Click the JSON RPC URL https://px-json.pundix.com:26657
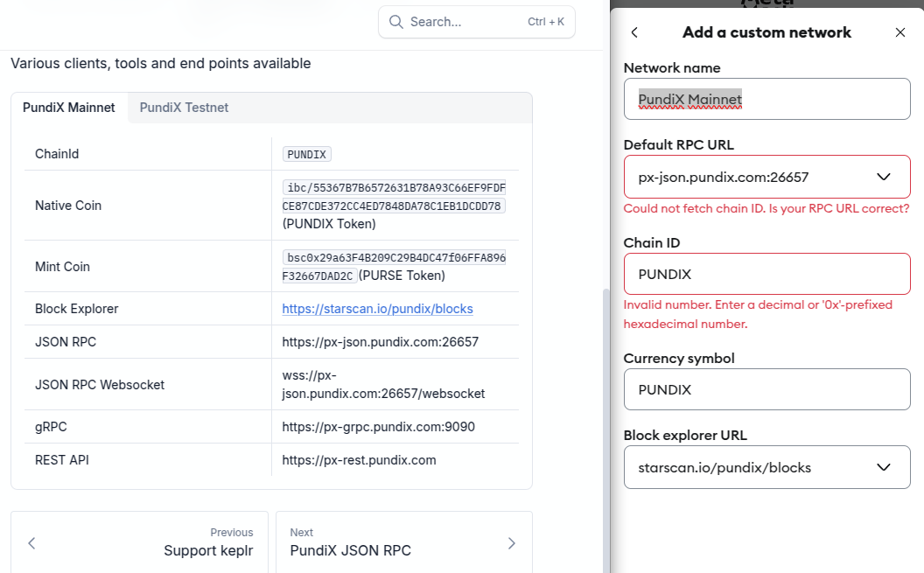This screenshot has width=924, height=573. [x=380, y=342]
